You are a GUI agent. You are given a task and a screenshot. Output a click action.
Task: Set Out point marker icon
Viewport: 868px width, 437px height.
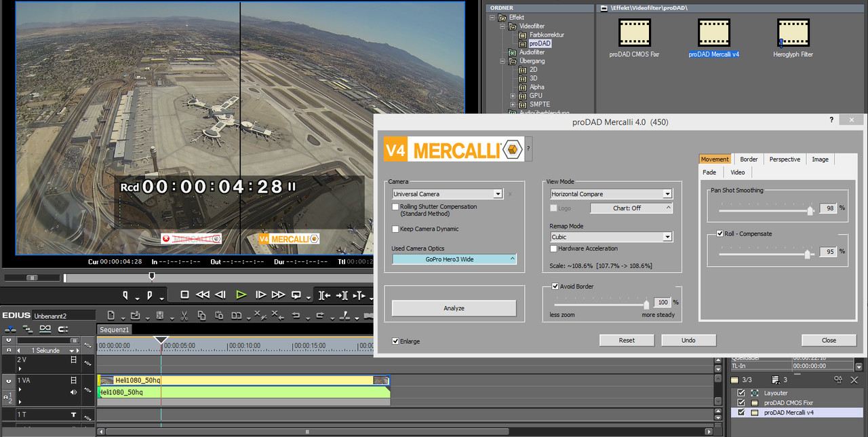pos(150,295)
